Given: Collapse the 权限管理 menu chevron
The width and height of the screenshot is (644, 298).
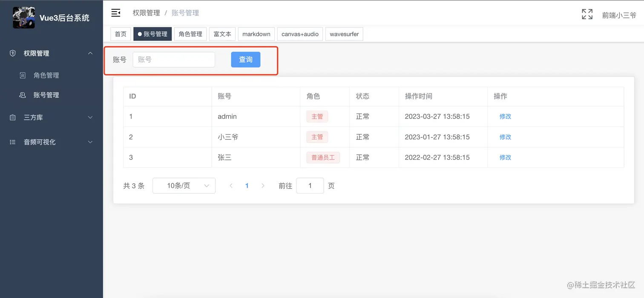Looking at the screenshot, I should pyautogui.click(x=90, y=53).
